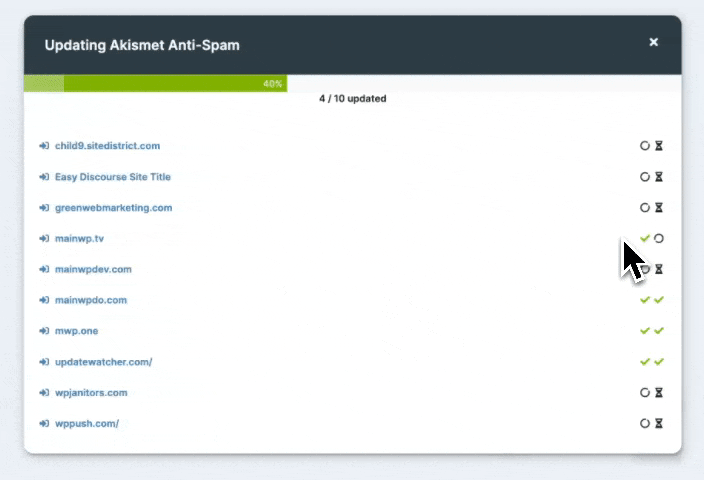Open the wppush.com/ site link
This screenshot has height=480, width=704.
[87, 423]
